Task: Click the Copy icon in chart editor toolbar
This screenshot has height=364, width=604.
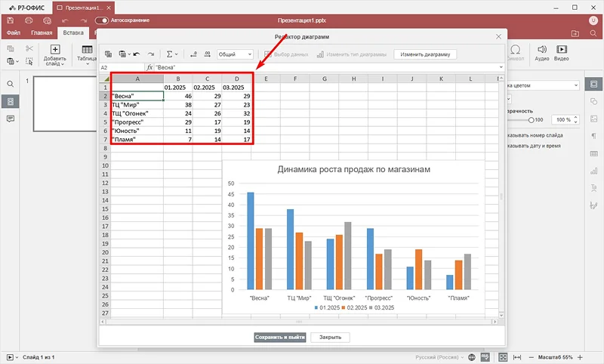Action: (x=108, y=54)
